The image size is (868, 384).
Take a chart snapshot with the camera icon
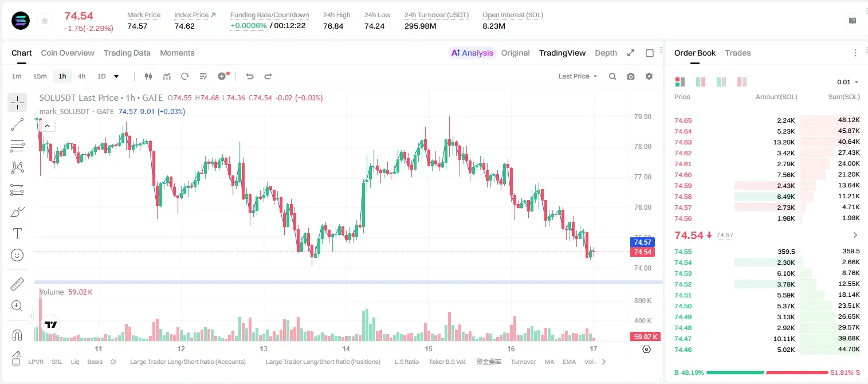pyautogui.click(x=631, y=76)
